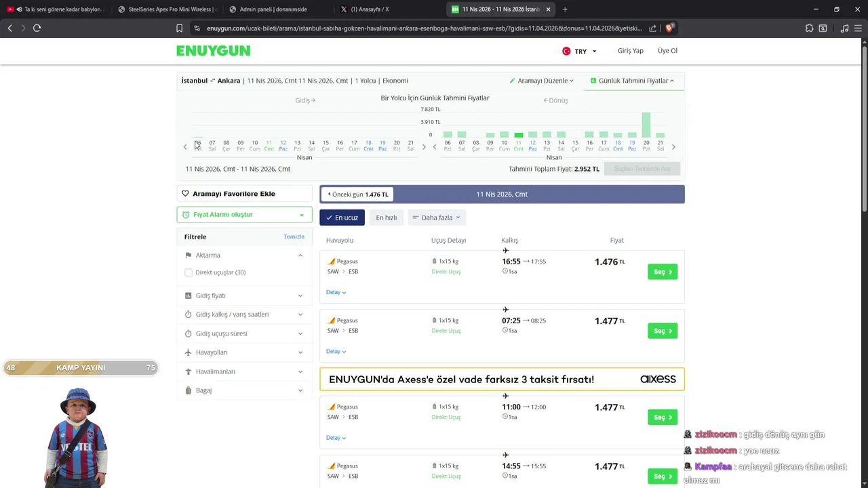This screenshot has width=868, height=488.
Task: Show previous departure dates in Gidiş chart
Action: pos(185,147)
